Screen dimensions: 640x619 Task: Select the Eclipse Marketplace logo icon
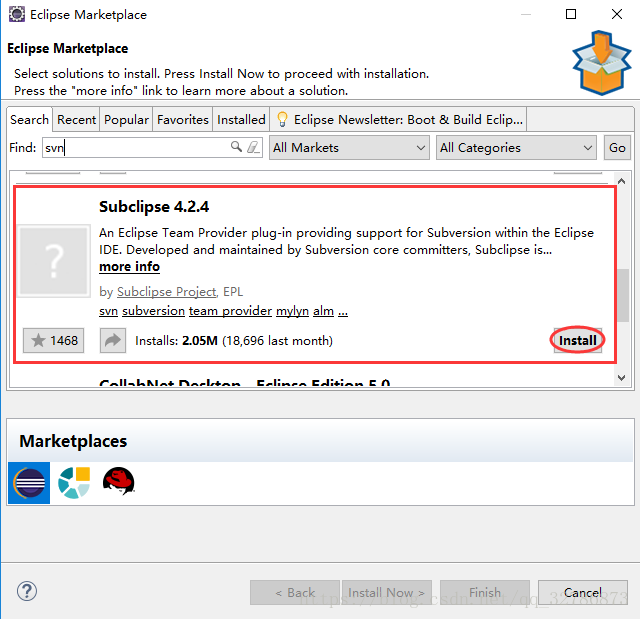pos(29,483)
